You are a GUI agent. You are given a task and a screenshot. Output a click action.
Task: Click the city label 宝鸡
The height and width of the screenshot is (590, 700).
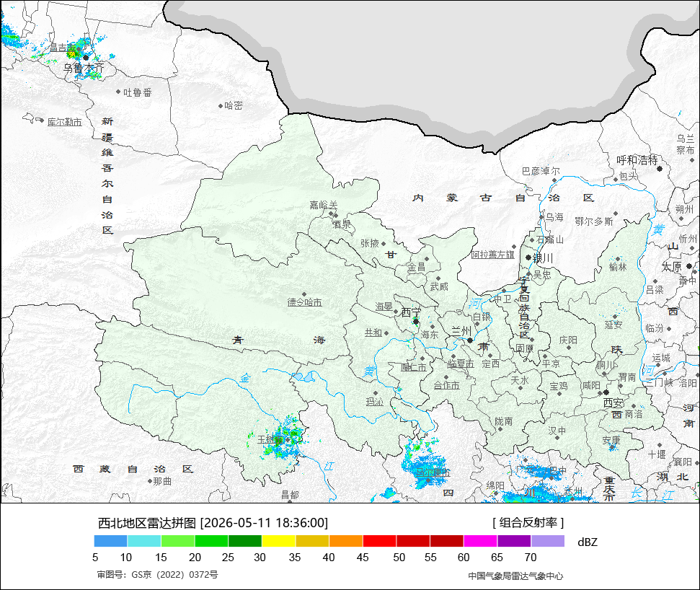[x=559, y=386]
